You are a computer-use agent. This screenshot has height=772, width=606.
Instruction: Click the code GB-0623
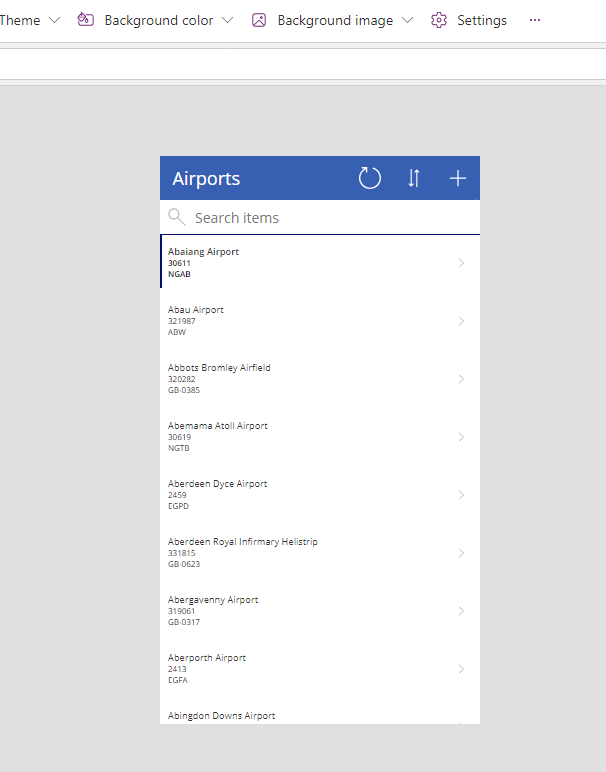(184, 564)
